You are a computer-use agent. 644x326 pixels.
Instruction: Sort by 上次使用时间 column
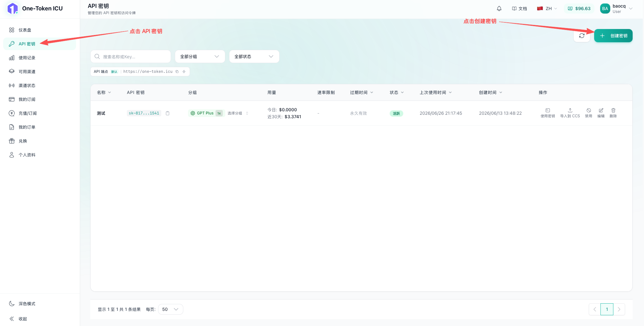[x=436, y=92]
